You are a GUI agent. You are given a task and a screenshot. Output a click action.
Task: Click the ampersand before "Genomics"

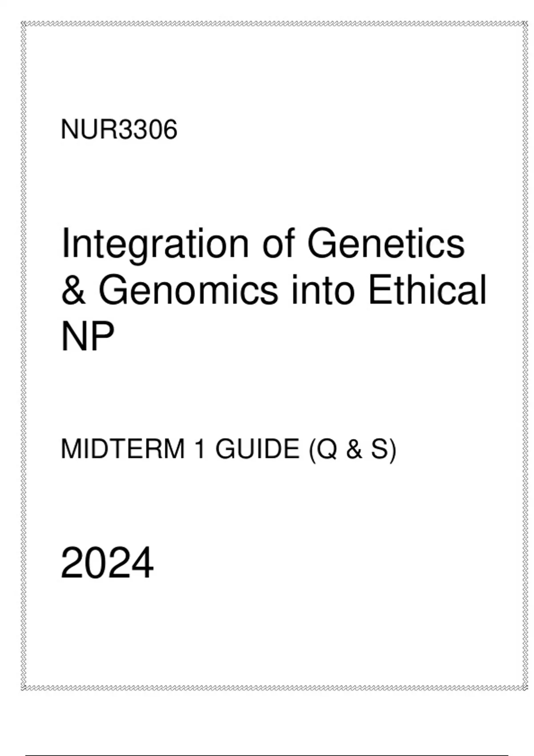click(x=73, y=290)
